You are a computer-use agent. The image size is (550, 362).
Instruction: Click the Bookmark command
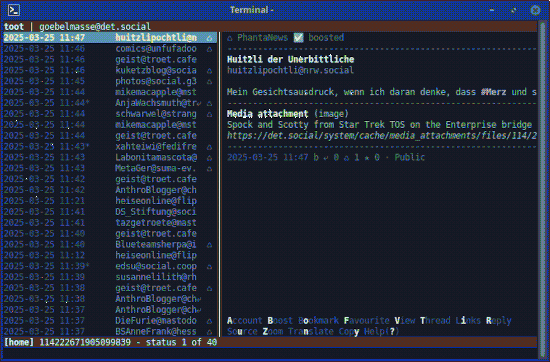click(x=318, y=321)
